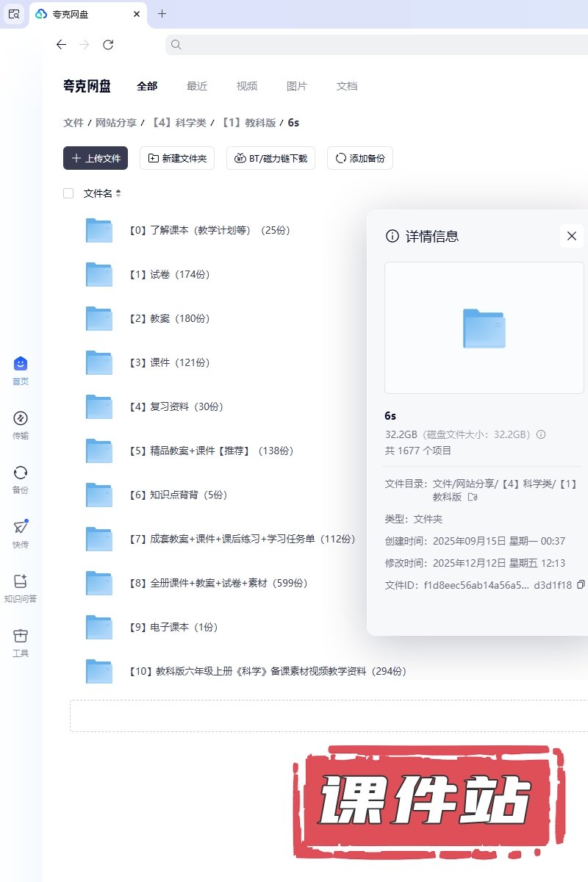Click the BT/磁力链下载 button

271,158
